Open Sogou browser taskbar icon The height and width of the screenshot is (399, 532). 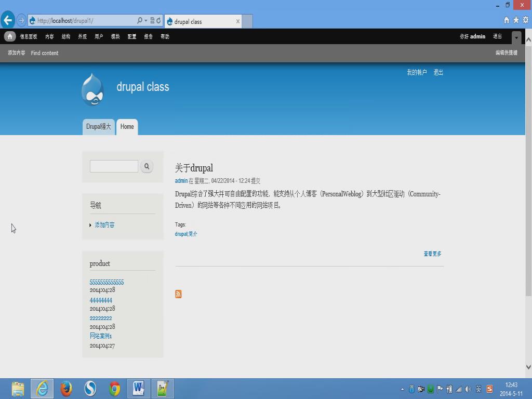pos(90,389)
